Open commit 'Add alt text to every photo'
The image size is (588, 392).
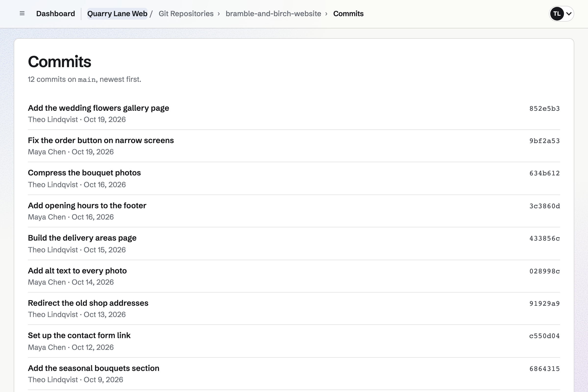point(77,271)
